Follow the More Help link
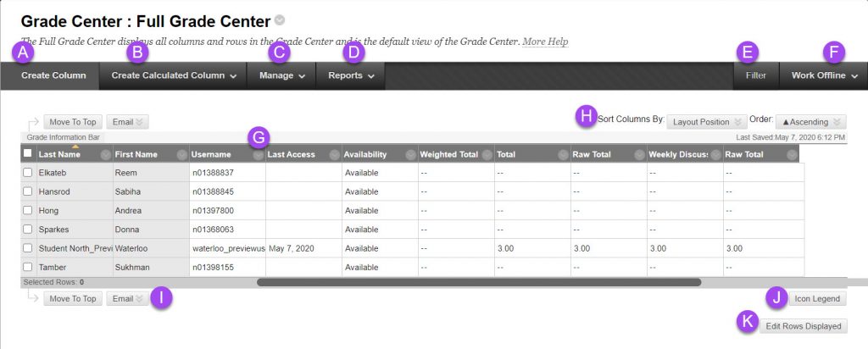This screenshot has width=868, height=349. coord(545,42)
